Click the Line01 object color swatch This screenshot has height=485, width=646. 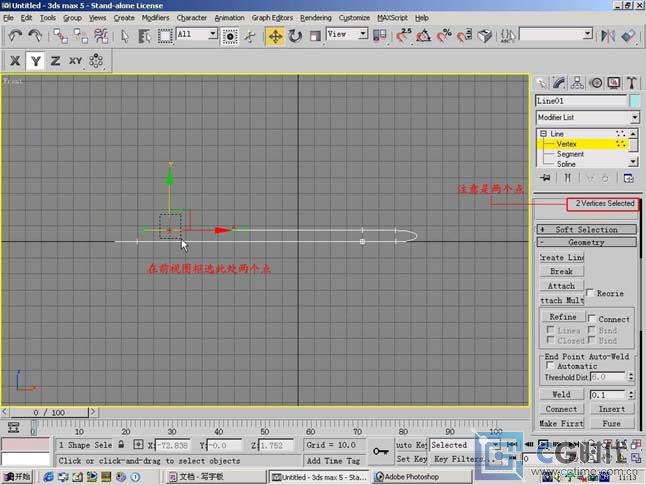[x=635, y=101]
